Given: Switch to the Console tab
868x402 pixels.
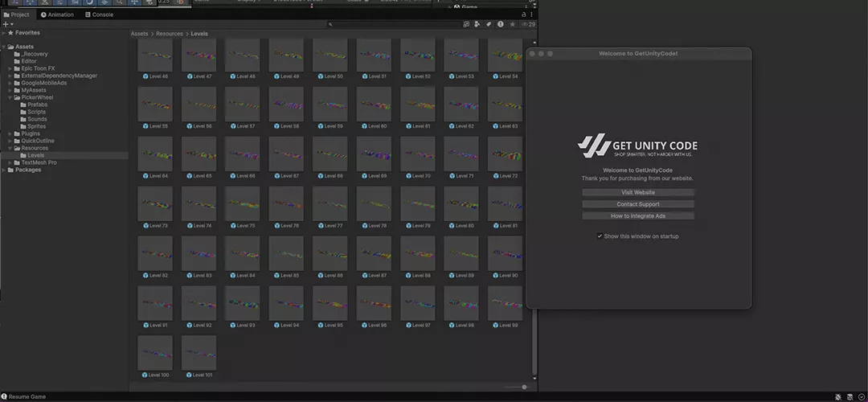Looking at the screenshot, I should pyautogui.click(x=99, y=14).
